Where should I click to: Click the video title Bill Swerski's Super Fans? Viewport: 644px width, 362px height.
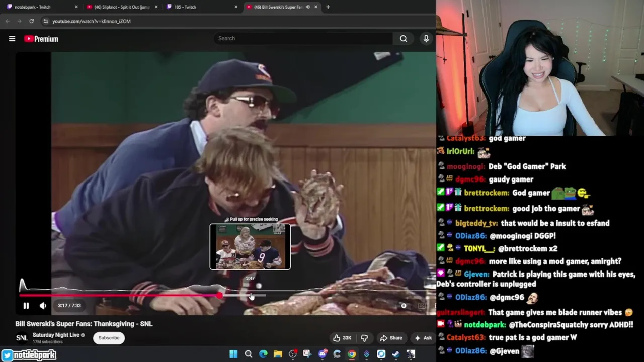(x=84, y=324)
